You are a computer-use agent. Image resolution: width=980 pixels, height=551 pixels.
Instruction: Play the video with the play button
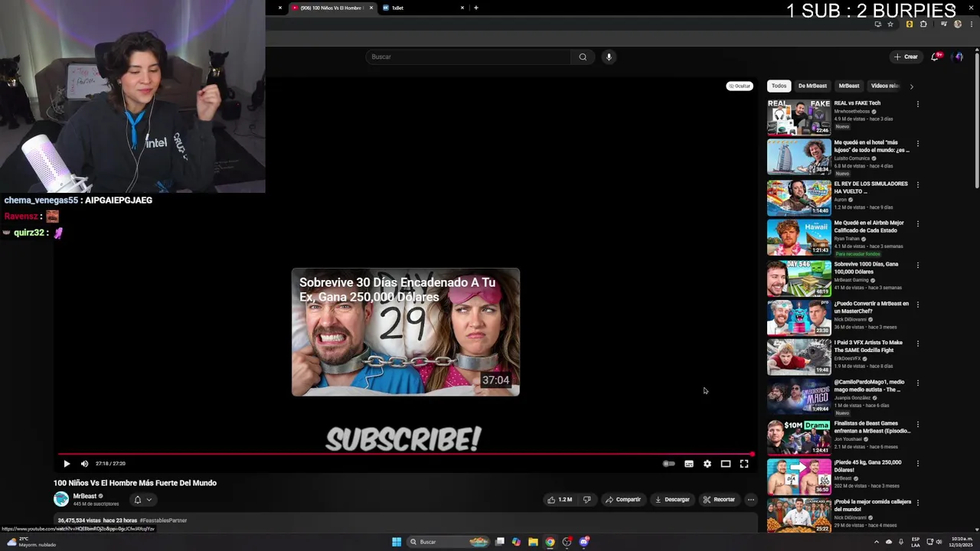[67, 464]
